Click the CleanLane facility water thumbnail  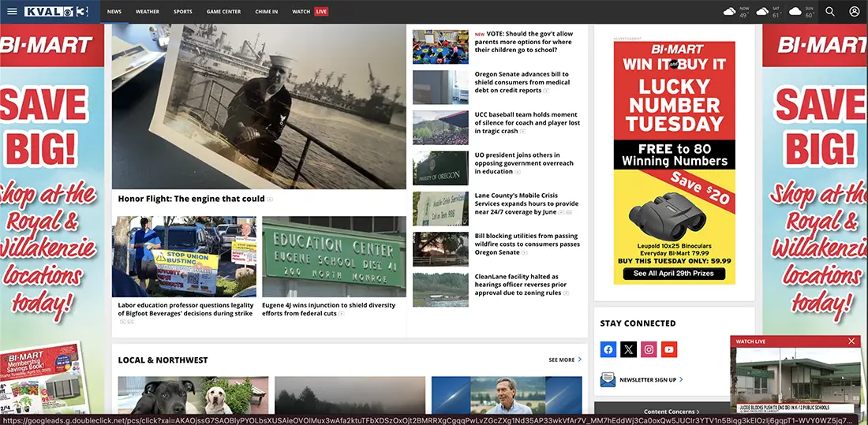[440, 289]
